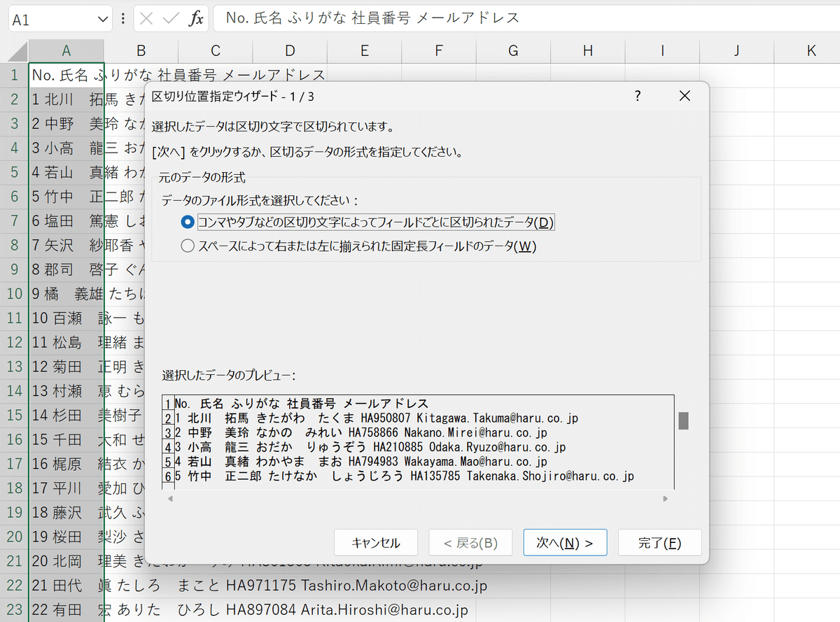
Task: Click the Help question mark in the wizard dialog
Action: tap(638, 96)
